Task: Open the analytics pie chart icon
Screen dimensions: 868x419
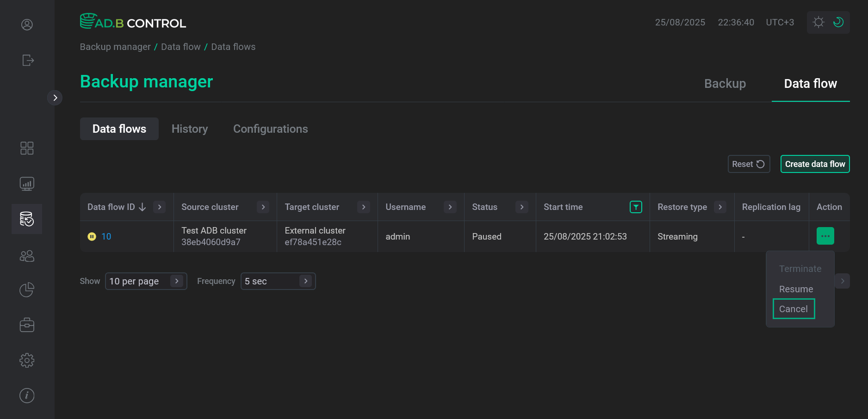Action: pos(26,290)
